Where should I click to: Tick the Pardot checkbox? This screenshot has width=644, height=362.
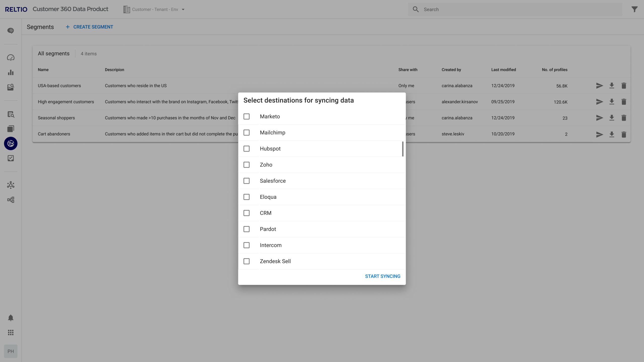[x=247, y=229]
